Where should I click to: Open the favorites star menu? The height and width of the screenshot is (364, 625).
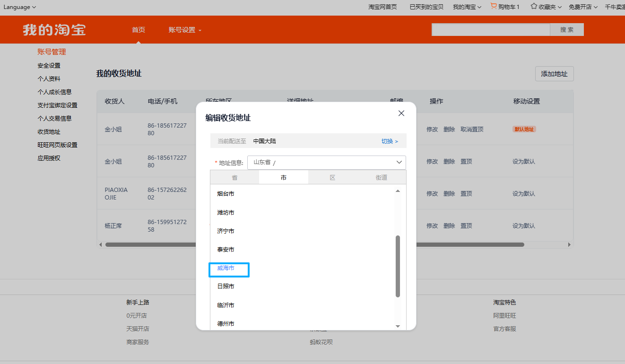[534, 7]
